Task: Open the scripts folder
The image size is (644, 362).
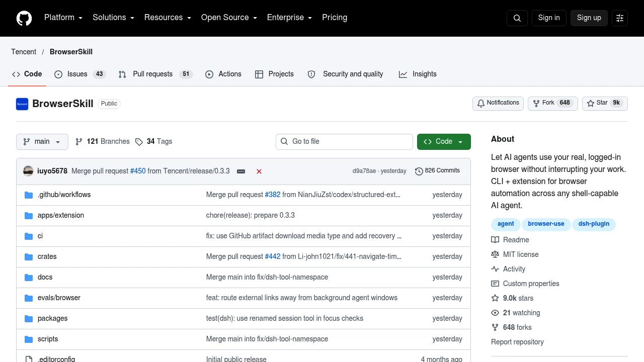Action: [x=48, y=339]
